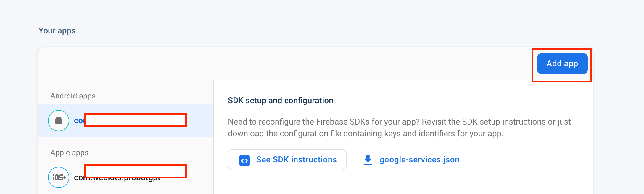
Task: Click the red box covering Android app name
Action: (135, 120)
